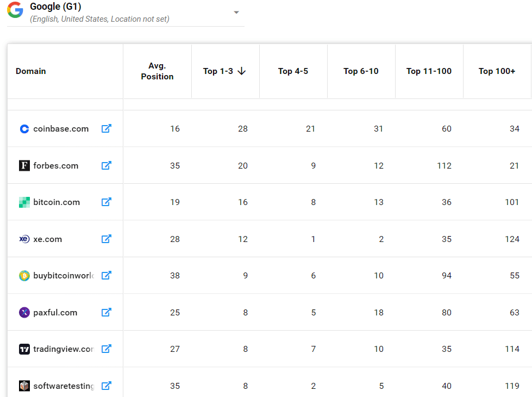Click the xe.com favicon
Image resolution: width=532 pixels, height=397 pixels.
(x=24, y=239)
